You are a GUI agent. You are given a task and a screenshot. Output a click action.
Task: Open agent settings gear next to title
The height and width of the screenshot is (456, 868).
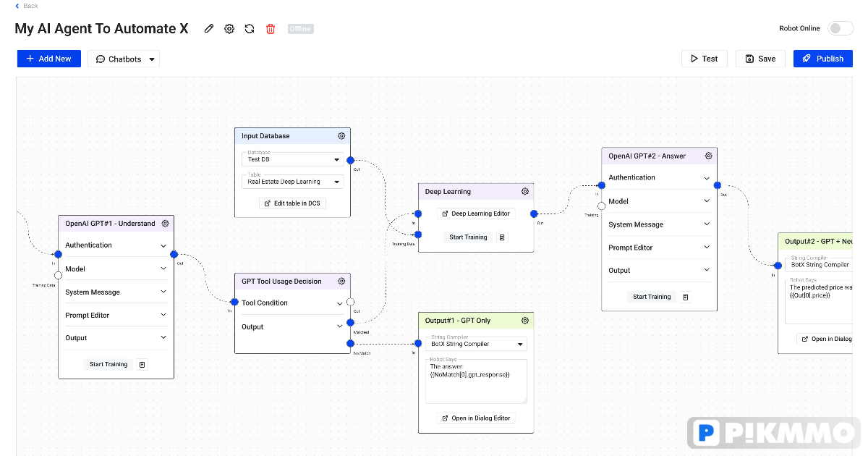[x=229, y=29]
